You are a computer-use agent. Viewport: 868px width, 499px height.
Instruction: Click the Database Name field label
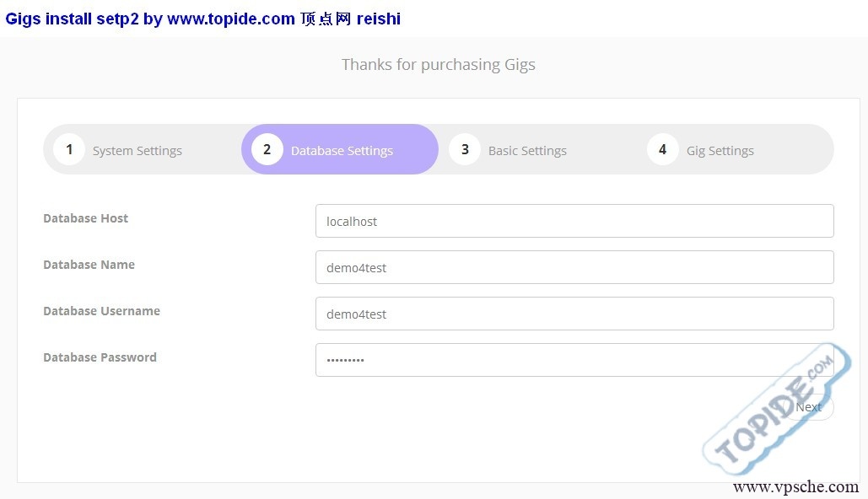pyautogui.click(x=89, y=265)
